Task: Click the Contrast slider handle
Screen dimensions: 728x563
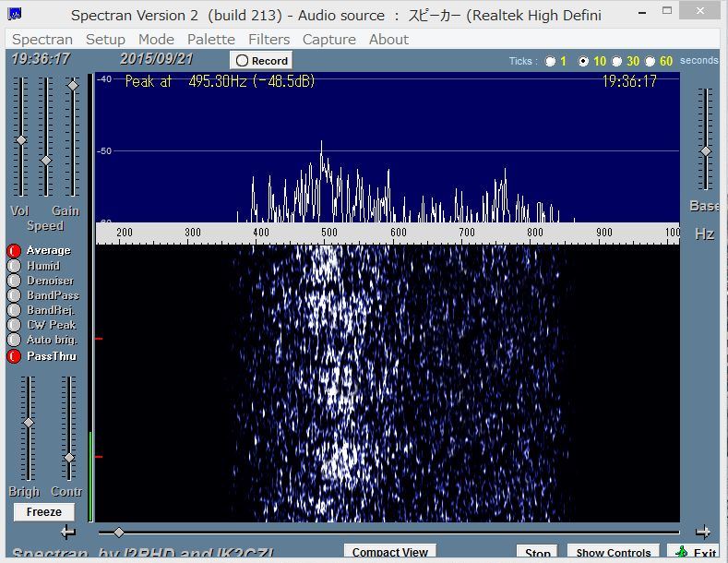Action: coord(69,458)
